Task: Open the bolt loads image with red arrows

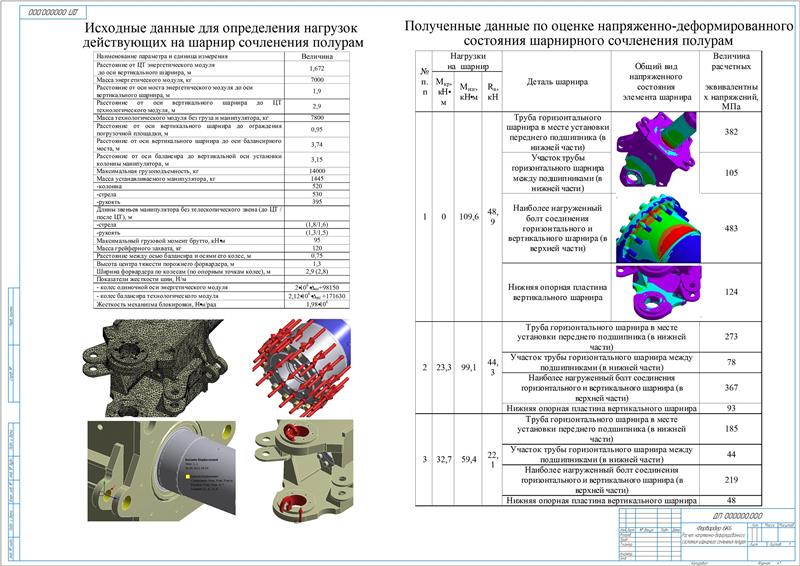Action: pos(301,366)
